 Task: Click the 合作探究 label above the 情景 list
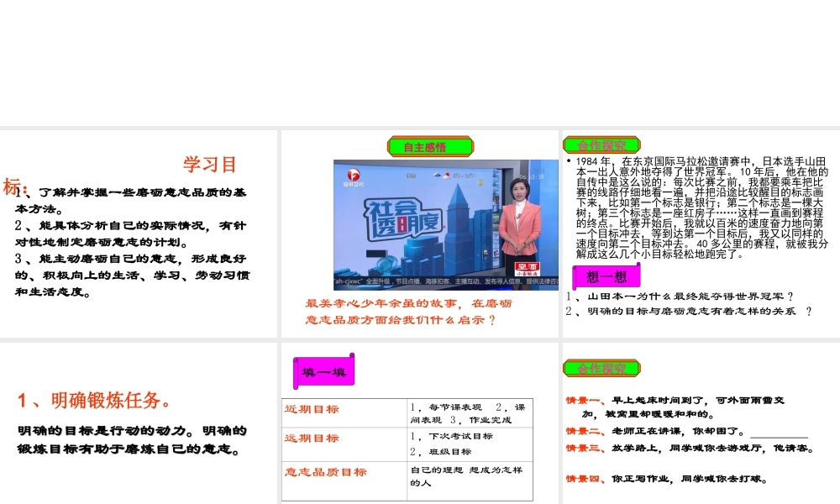point(601,368)
